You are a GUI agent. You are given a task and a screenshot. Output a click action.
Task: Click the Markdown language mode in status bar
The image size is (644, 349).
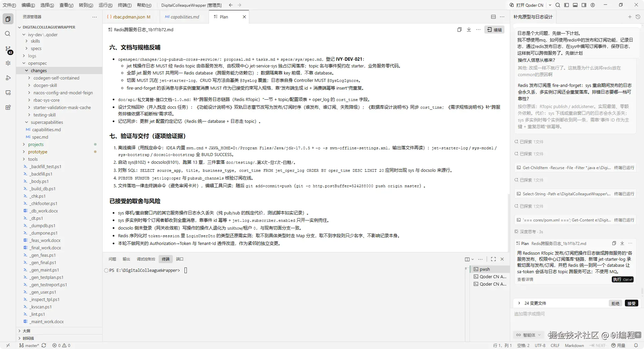point(574,345)
